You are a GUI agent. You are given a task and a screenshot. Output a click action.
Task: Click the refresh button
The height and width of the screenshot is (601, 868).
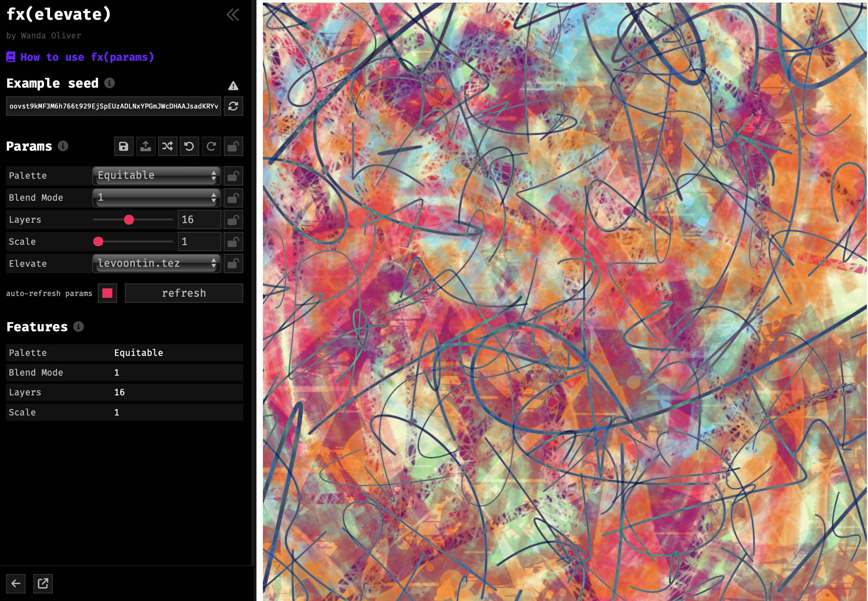click(x=184, y=293)
